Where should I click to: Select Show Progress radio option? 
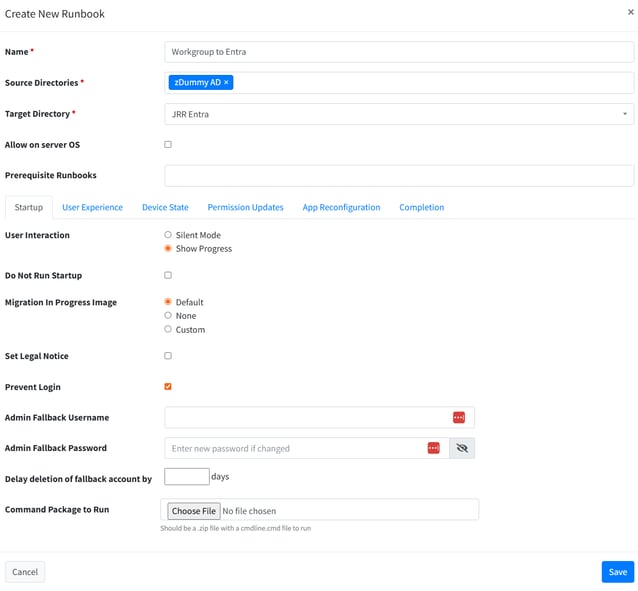pos(168,248)
